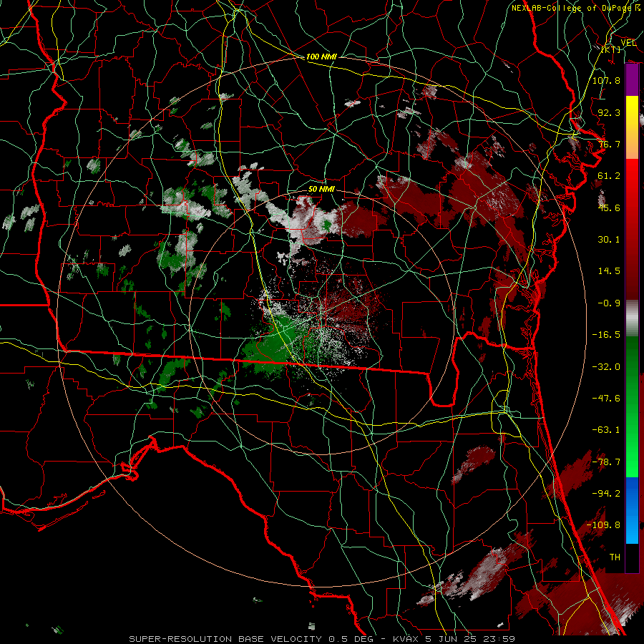Click the Super-Resolution Base Velocity caption
The height and width of the screenshot is (644, 644).
point(322,639)
